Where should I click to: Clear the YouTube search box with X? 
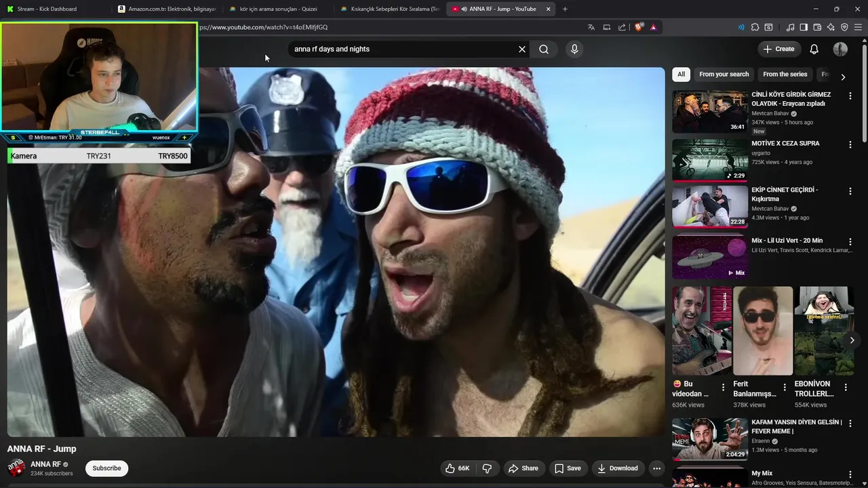522,49
